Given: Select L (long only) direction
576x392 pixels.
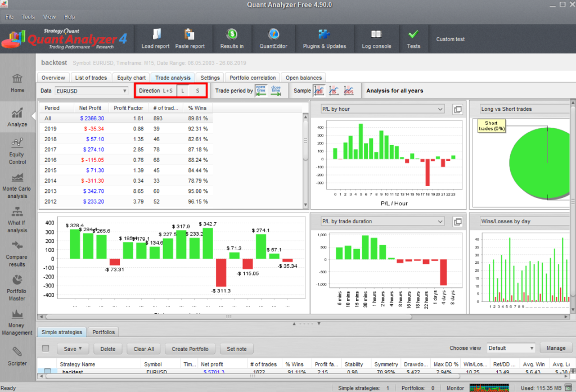Looking at the screenshot, I should (183, 91).
